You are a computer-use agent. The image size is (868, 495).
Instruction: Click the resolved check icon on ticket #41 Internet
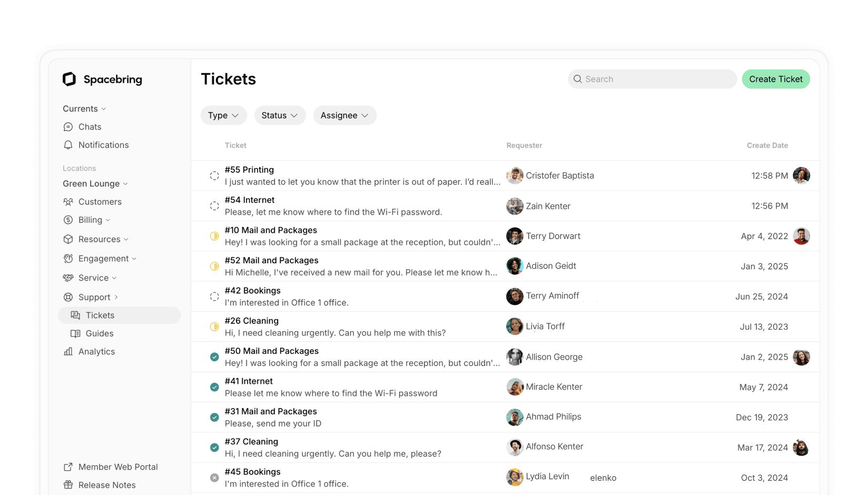[214, 387]
